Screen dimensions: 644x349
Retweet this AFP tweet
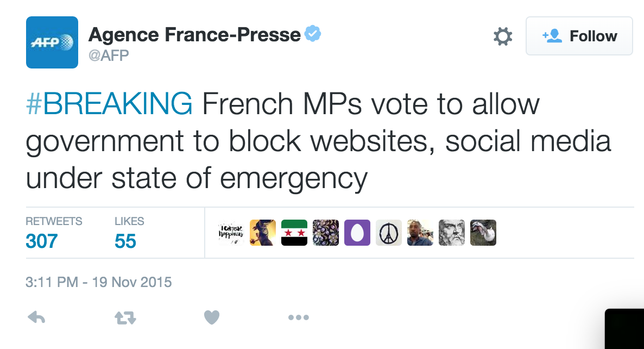[125, 318]
